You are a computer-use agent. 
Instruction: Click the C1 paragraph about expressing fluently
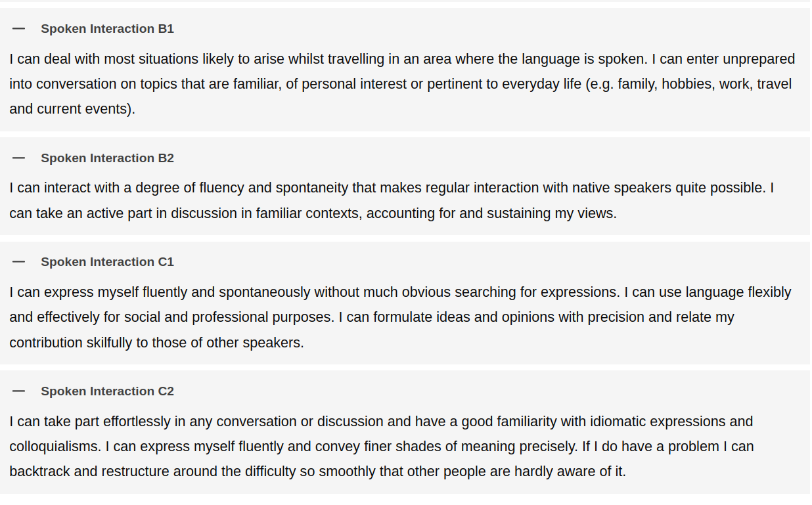pos(400,317)
